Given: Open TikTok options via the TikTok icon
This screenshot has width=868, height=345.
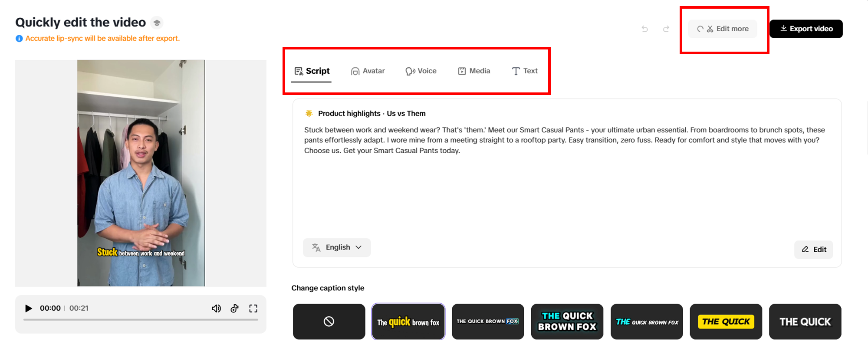Looking at the screenshot, I should click(x=234, y=308).
